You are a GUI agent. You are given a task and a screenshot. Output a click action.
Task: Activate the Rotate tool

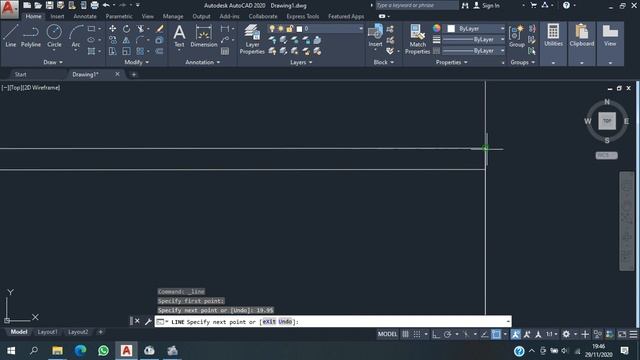(127, 29)
